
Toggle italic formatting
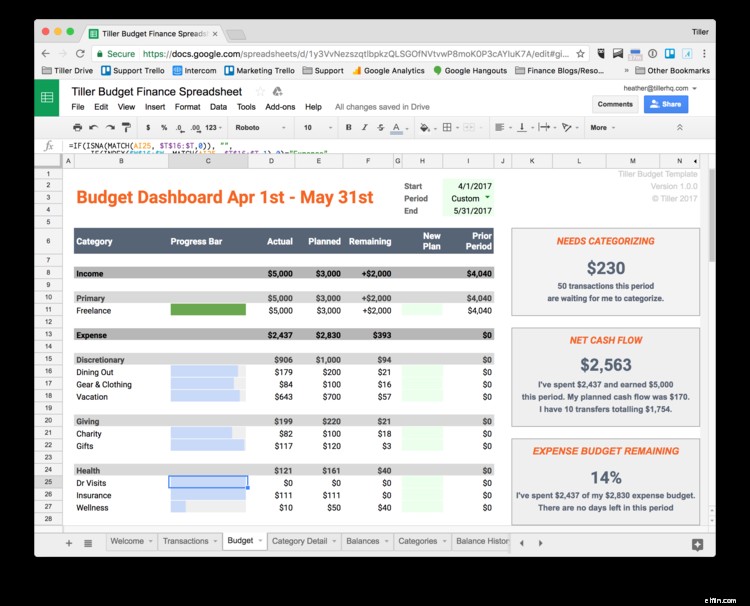tap(364, 127)
